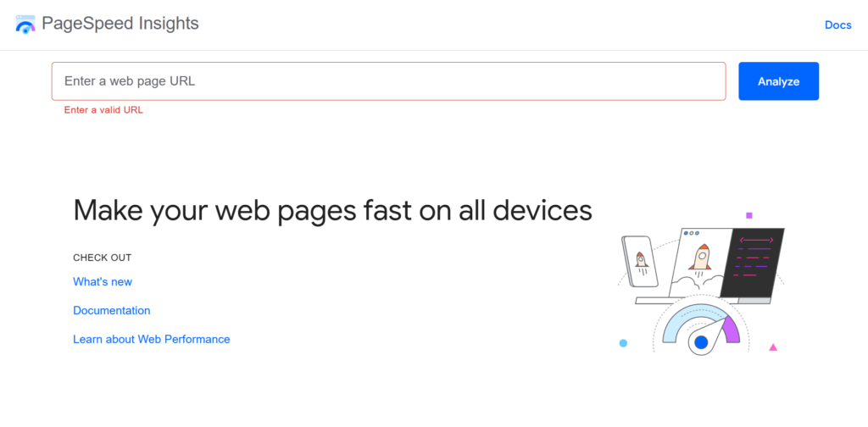Click the 'Make your web pages fast' heading
868x427 pixels.
[x=332, y=209]
